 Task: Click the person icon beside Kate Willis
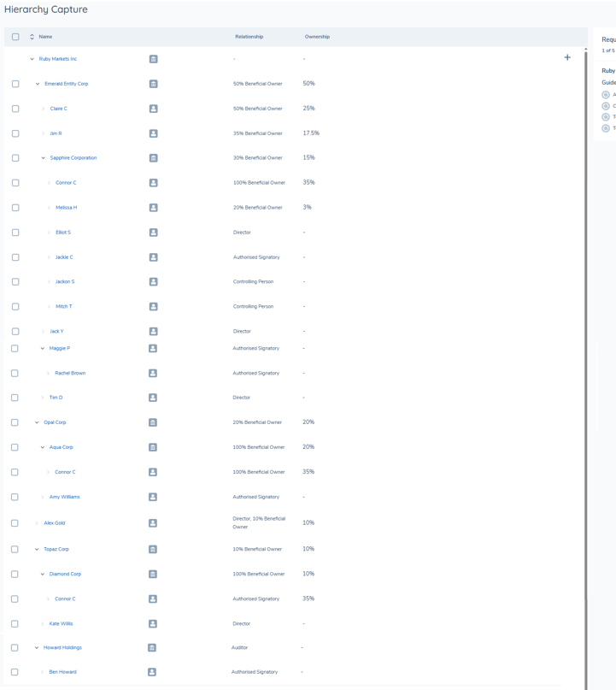tap(153, 623)
